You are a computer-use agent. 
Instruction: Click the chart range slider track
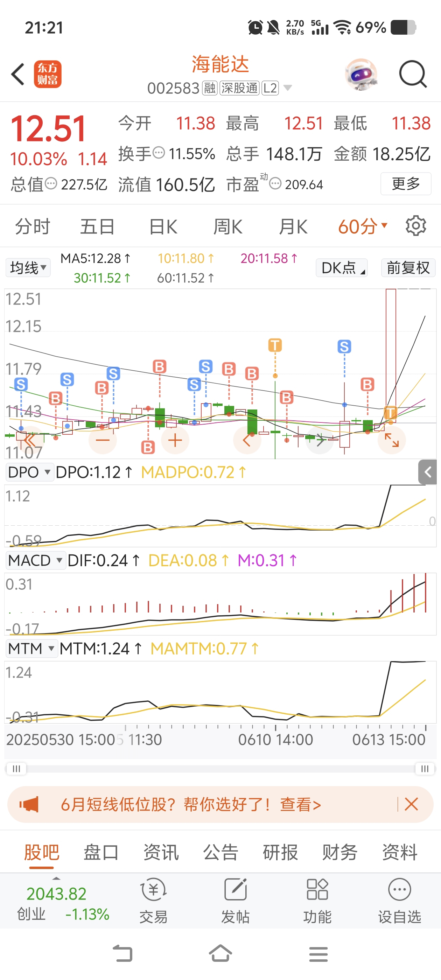click(221, 769)
